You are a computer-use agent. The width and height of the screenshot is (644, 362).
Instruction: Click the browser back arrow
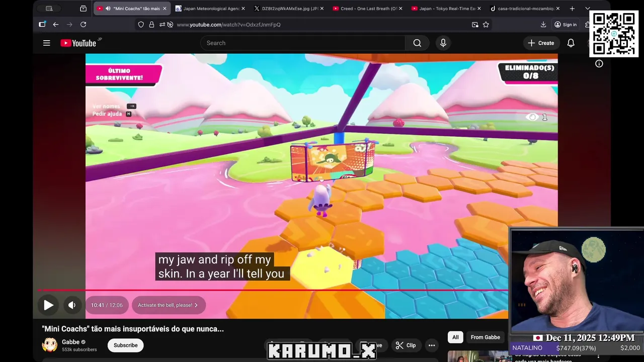(x=56, y=25)
